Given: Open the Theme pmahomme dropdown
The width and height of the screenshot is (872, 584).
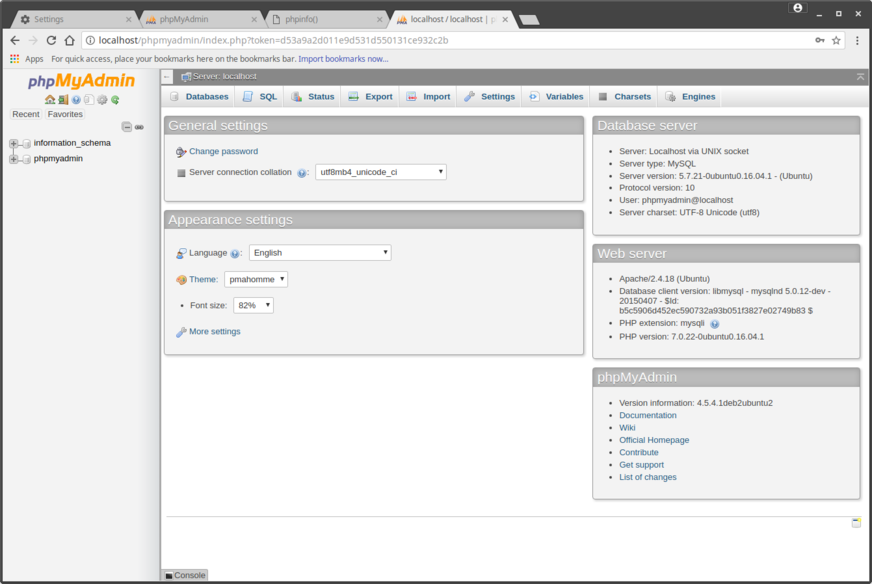Looking at the screenshot, I should [x=256, y=279].
